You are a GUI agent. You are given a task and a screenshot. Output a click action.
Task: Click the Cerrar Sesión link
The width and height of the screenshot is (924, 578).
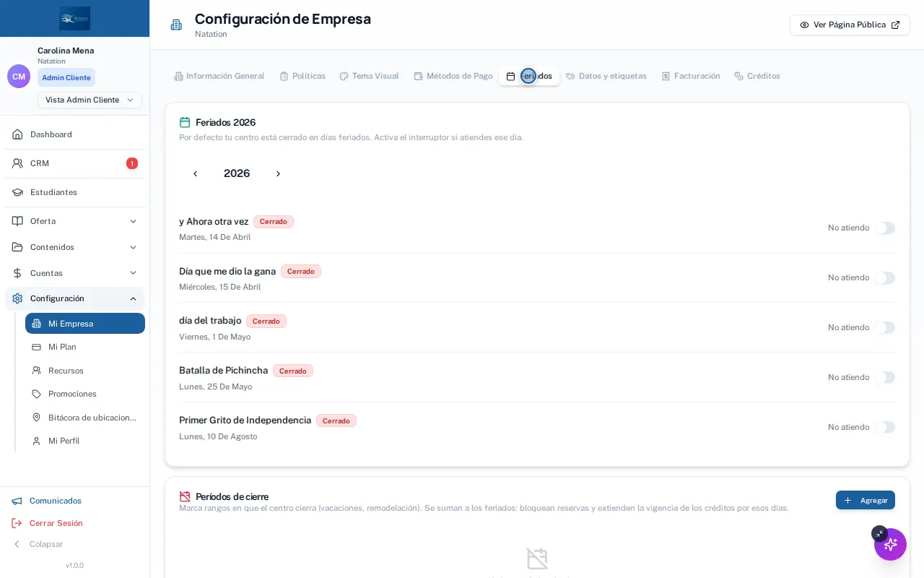[x=47, y=523]
